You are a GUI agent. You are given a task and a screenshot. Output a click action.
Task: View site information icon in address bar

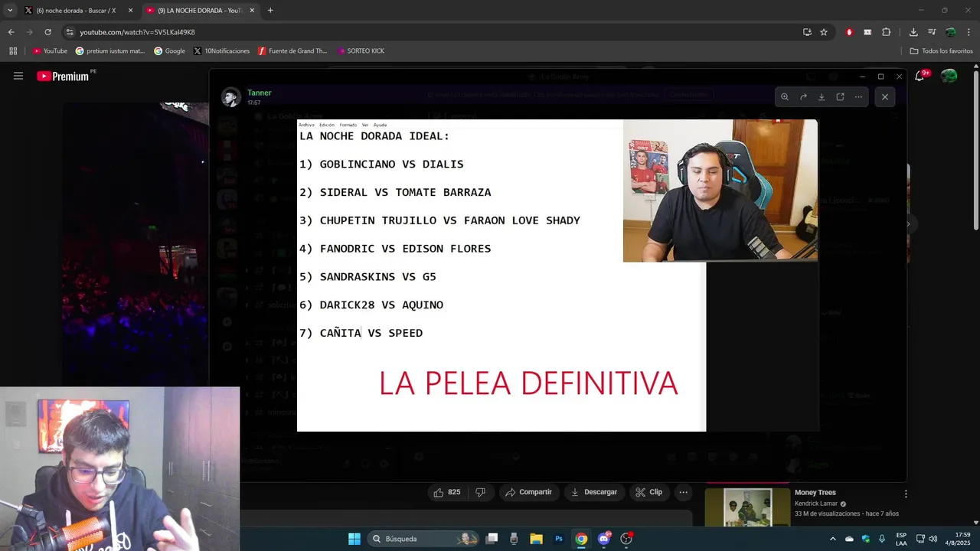point(70,32)
